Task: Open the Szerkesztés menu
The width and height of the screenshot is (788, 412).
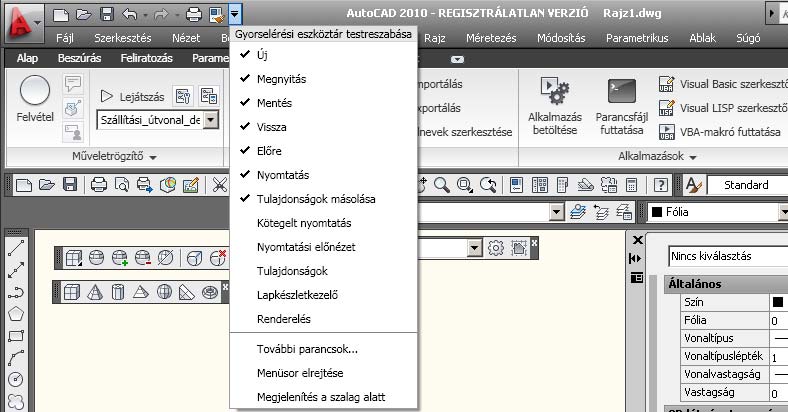Action: (x=123, y=38)
